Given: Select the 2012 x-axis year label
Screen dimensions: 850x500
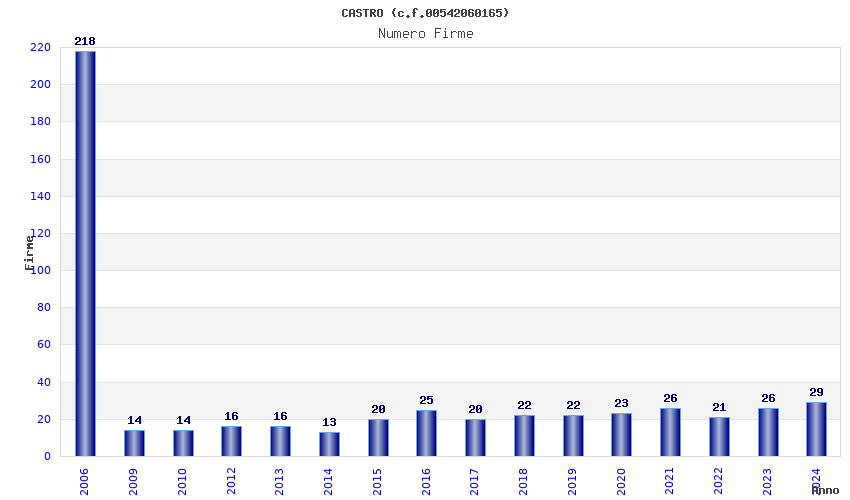Looking at the screenshot, I should [x=231, y=481].
